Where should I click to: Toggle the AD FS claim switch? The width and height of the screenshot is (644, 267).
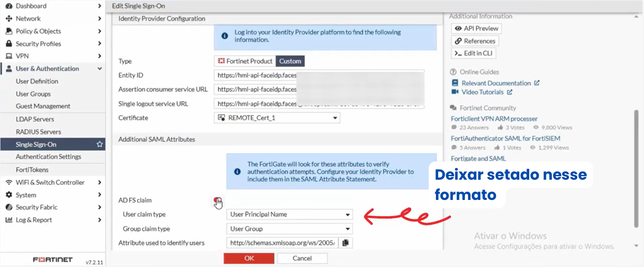[217, 200]
